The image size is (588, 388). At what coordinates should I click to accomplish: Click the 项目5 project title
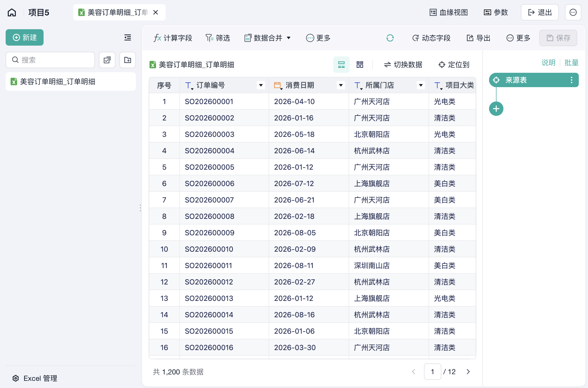click(x=39, y=12)
